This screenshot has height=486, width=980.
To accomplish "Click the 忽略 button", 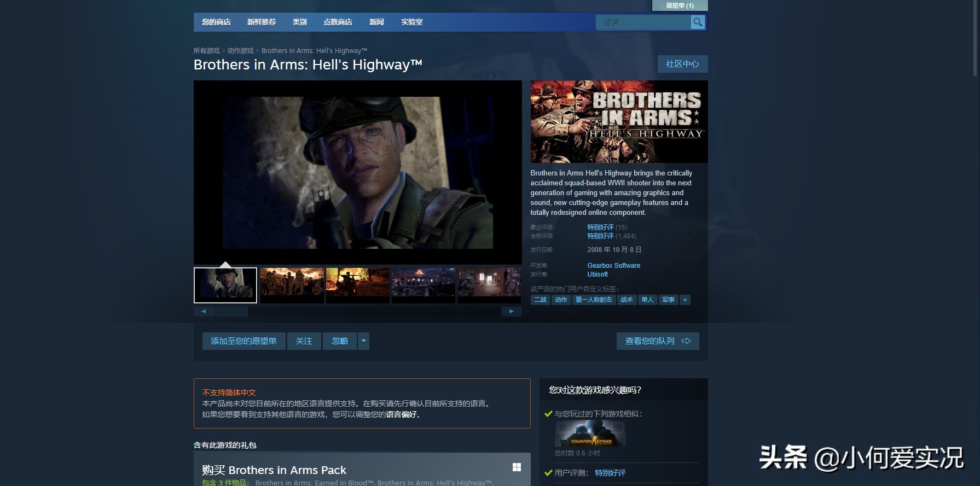I will tap(340, 341).
